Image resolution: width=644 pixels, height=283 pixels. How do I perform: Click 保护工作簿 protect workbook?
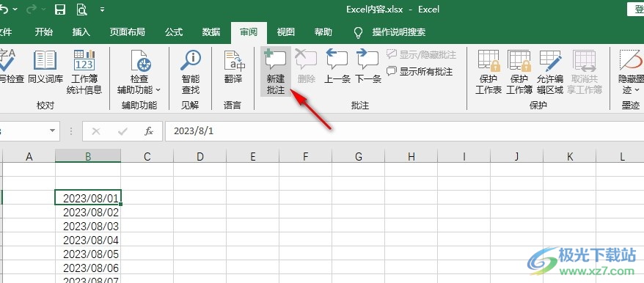click(x=519, y=71)
